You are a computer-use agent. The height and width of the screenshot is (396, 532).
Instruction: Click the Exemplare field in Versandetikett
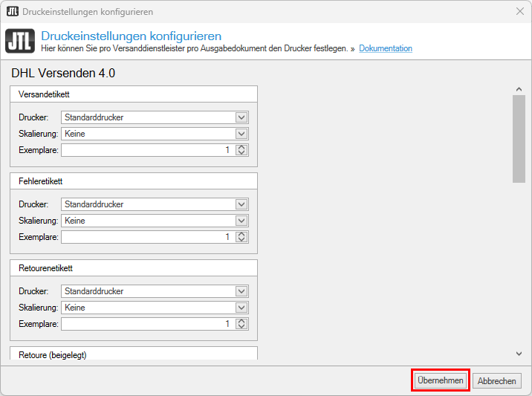coord(147,150)
